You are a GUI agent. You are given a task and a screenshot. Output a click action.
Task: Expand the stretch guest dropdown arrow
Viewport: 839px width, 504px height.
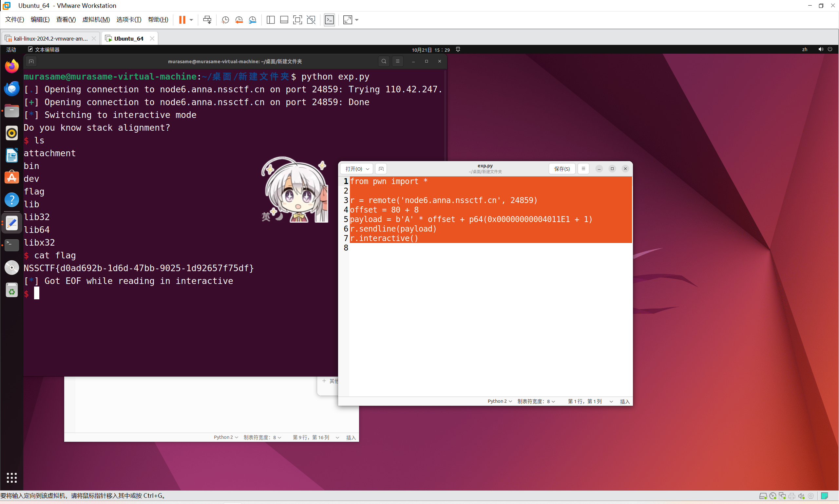357,20
